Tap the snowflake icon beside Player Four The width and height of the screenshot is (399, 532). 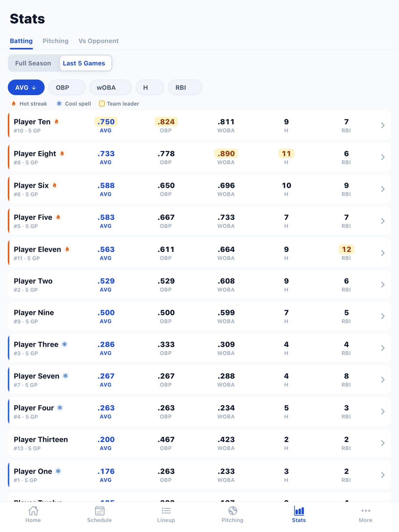[x=60, y=408]
